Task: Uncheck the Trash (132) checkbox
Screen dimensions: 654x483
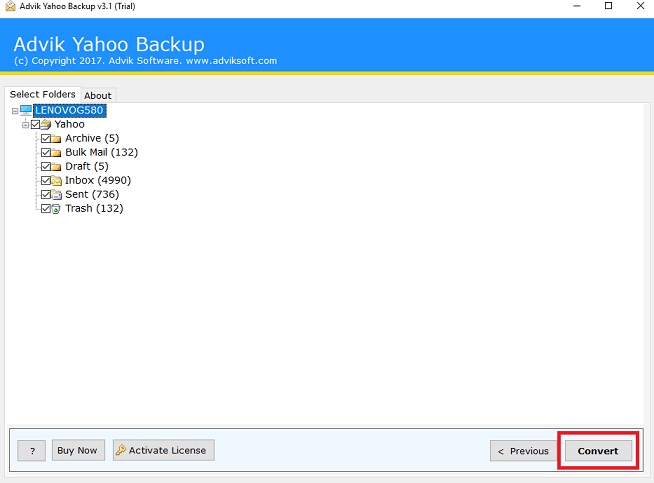Action: pos(46,208)
